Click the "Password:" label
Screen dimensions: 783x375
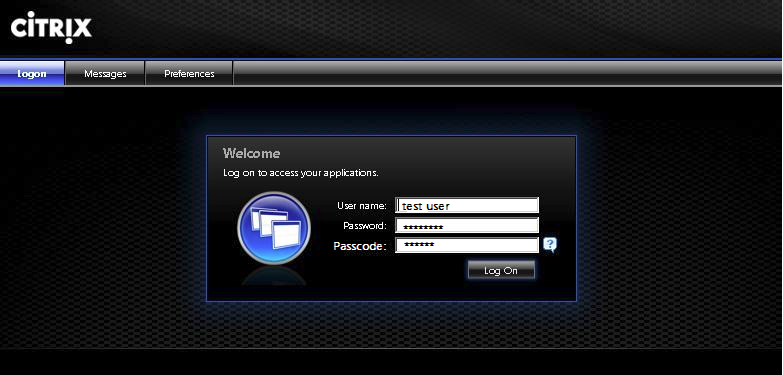click(365, 225)
